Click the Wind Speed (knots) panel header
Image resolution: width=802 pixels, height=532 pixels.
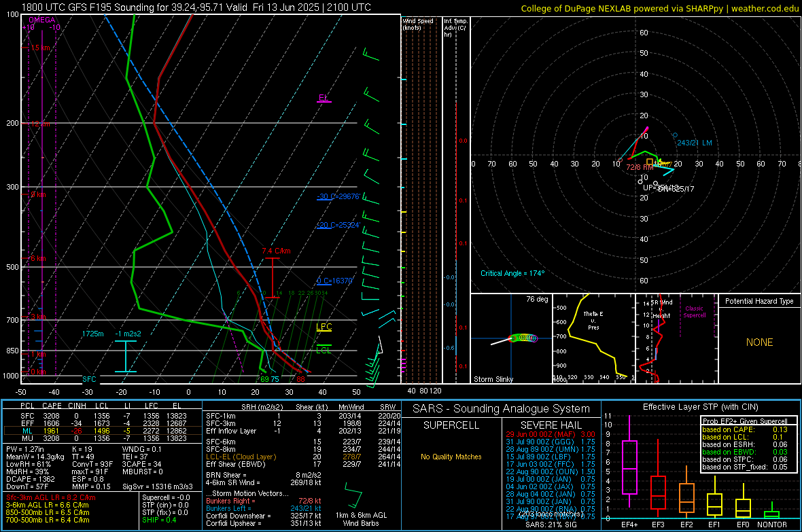pyautogui.click(x=418, y=24)
